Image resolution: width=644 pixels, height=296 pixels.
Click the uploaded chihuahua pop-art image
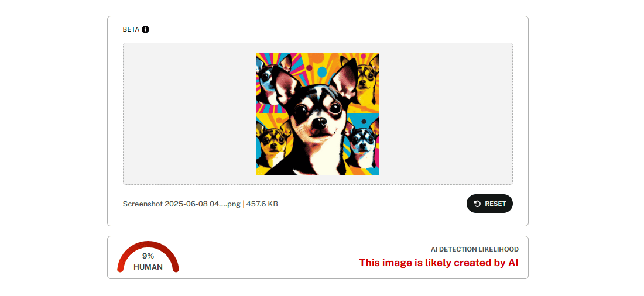click(x=318, y=113)
